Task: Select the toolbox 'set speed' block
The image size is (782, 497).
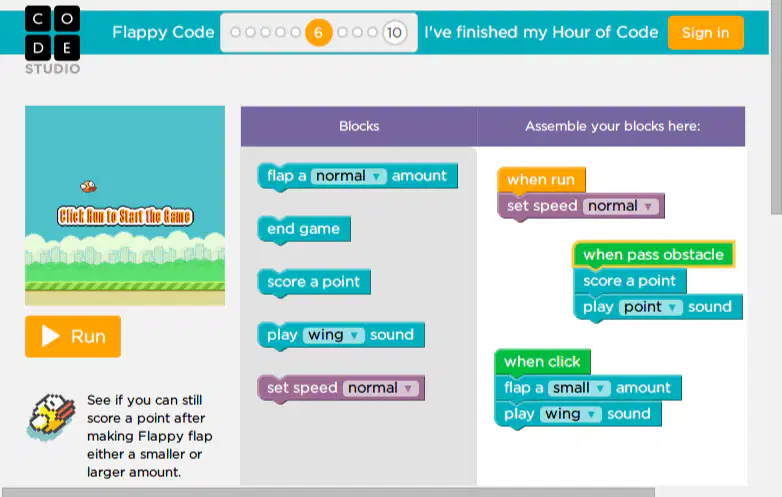Action: (x=341, y=388)
